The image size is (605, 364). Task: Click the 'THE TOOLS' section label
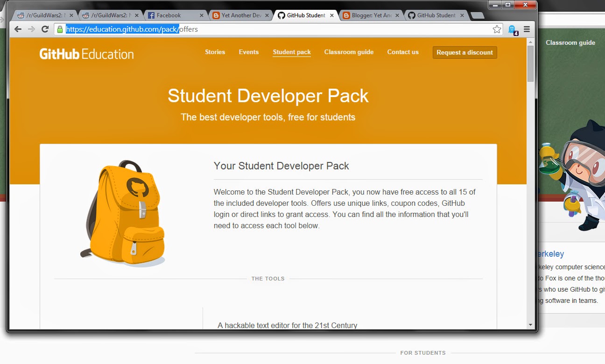pyautogui.click(x=268, y=279)
